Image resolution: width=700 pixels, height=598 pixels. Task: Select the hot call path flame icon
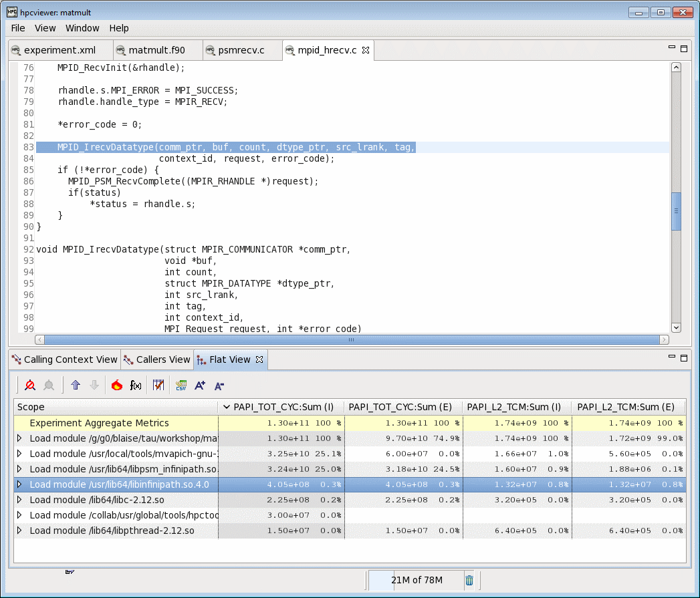(x=117, y=385)
